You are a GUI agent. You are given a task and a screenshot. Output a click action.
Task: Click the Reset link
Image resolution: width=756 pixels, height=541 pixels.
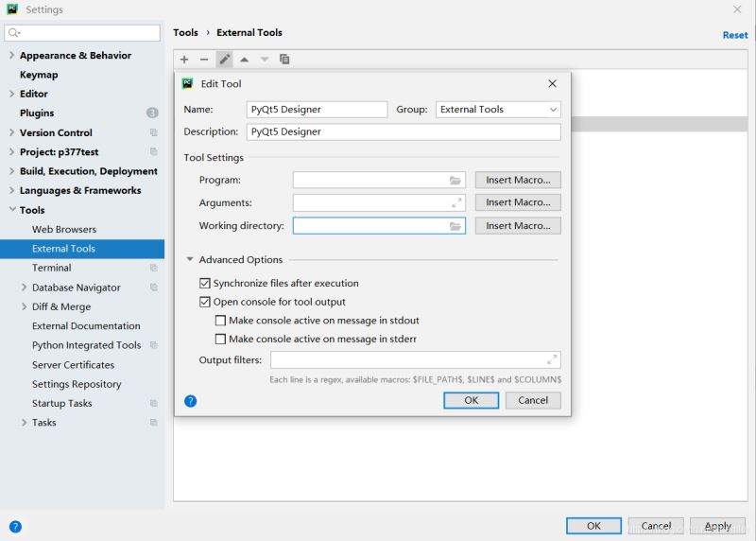pyautogui.click(x=734, y=35)
